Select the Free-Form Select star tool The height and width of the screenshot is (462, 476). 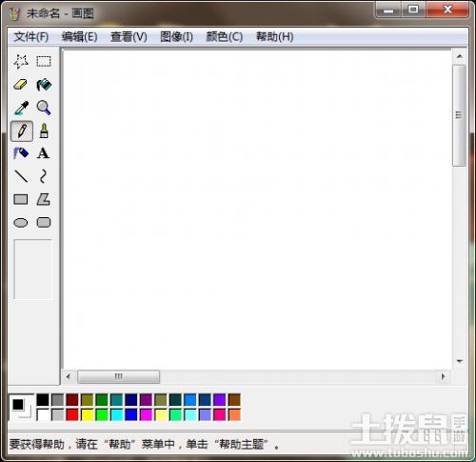(x=21, y=61)
